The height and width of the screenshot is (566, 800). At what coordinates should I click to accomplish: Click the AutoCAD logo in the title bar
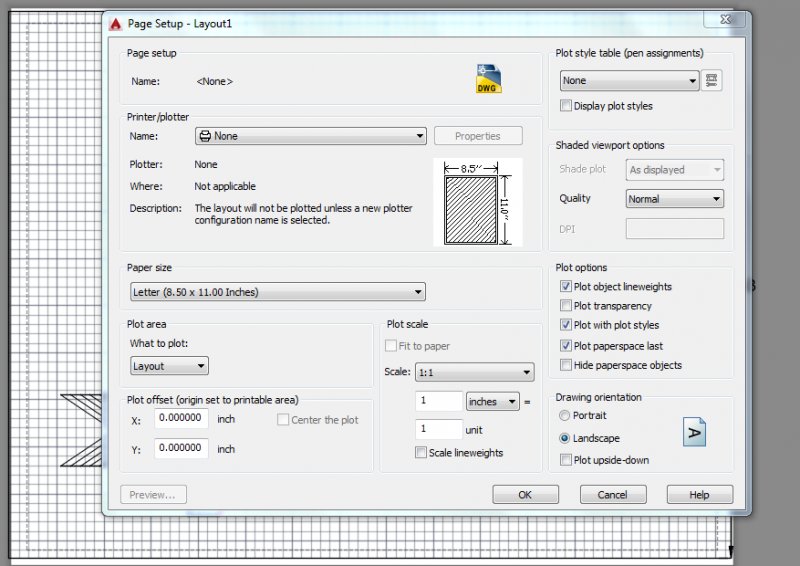116,24
